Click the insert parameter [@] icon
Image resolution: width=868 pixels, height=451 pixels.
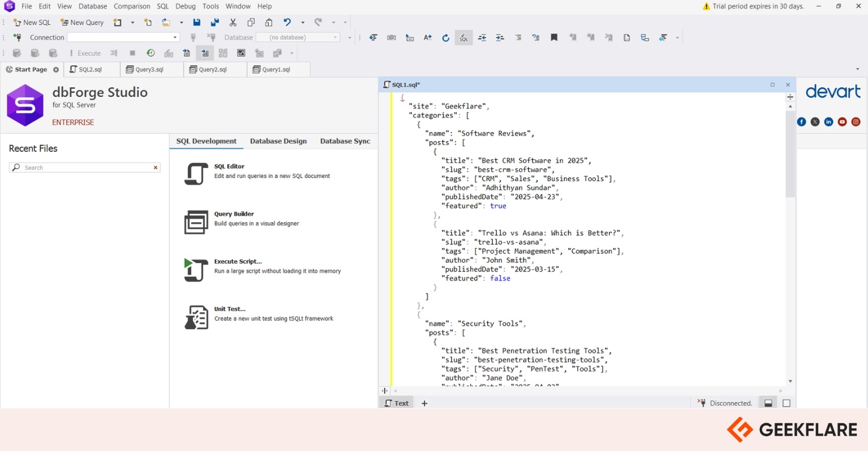tap(392, 37)
